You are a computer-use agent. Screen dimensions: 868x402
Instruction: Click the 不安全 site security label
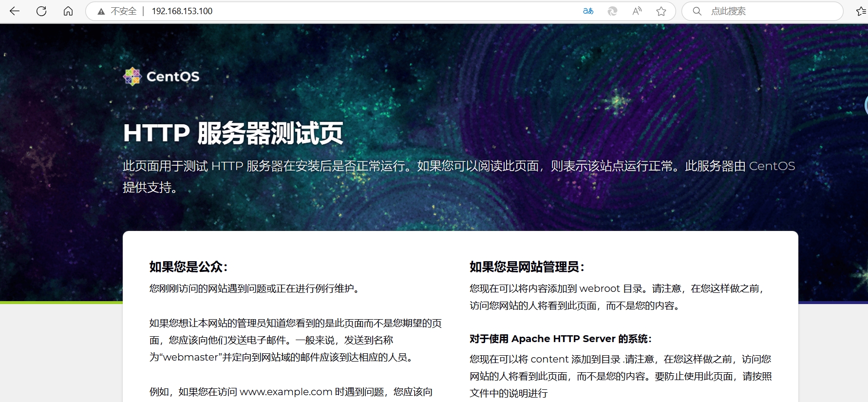tap(124, 11)
